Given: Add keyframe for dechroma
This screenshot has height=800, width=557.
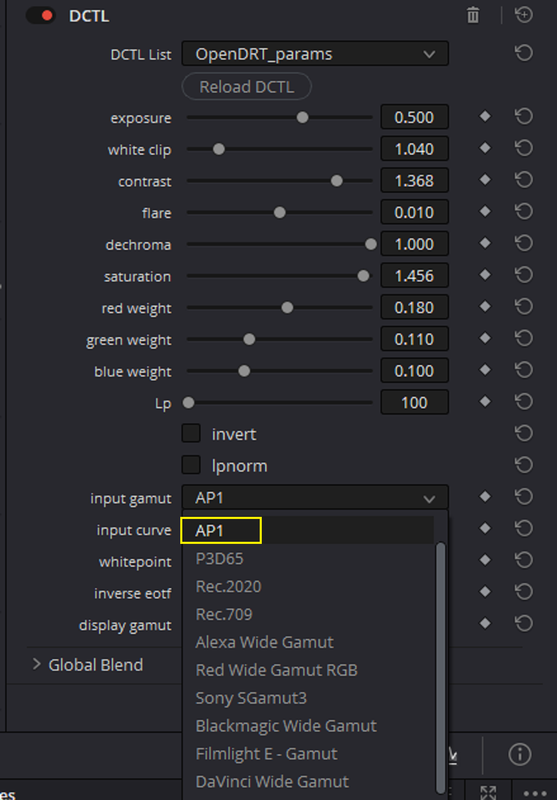Looking at the screenshot, I should coord(485,243).
